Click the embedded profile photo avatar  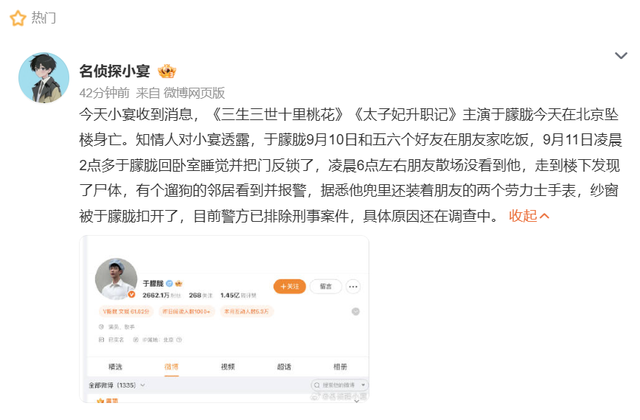[x=116, y=279]
